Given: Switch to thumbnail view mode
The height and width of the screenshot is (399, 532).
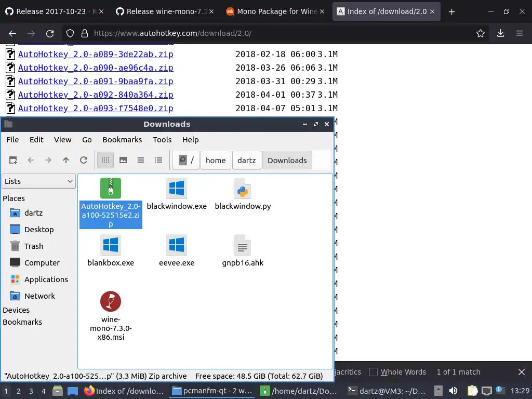Looking at the screenshot, I should [123, 160].
